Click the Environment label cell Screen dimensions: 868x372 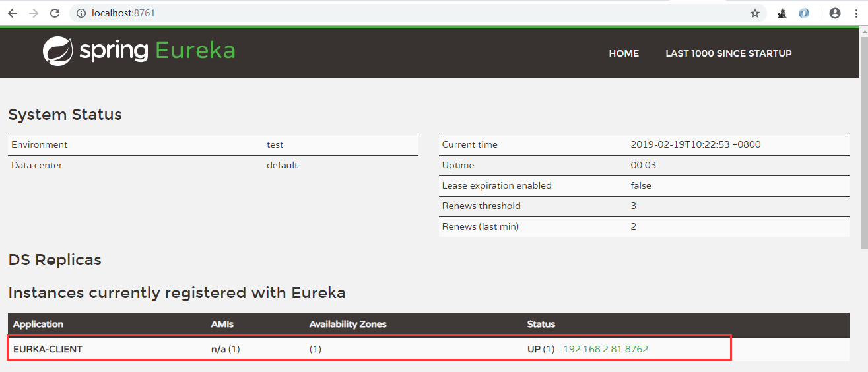40,144
